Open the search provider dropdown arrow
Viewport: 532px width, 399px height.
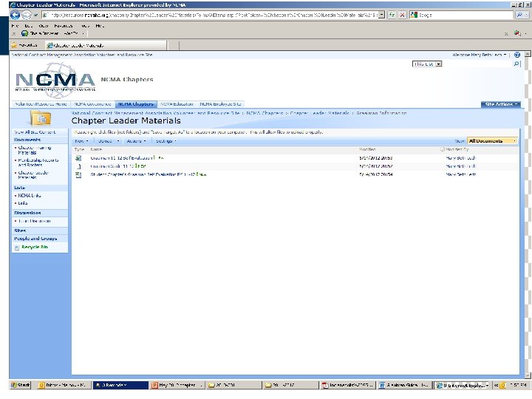coord(526,15)
